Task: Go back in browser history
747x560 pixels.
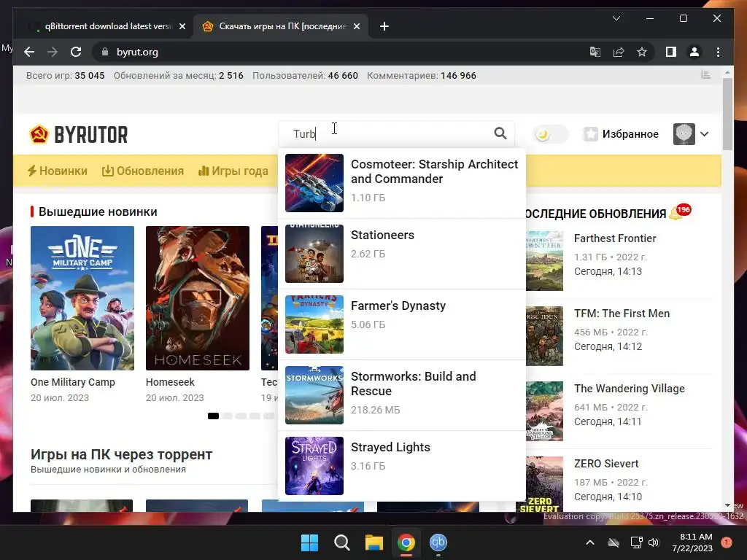Action: tap(29, 52)
